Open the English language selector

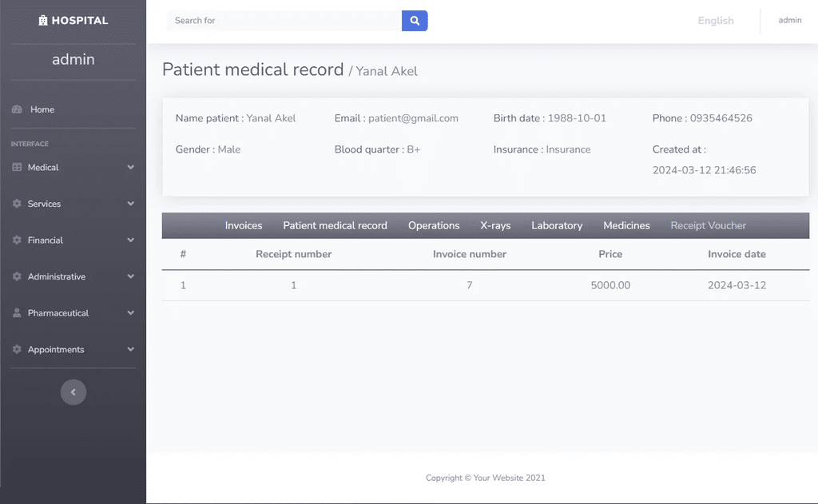tap(716, 21)
